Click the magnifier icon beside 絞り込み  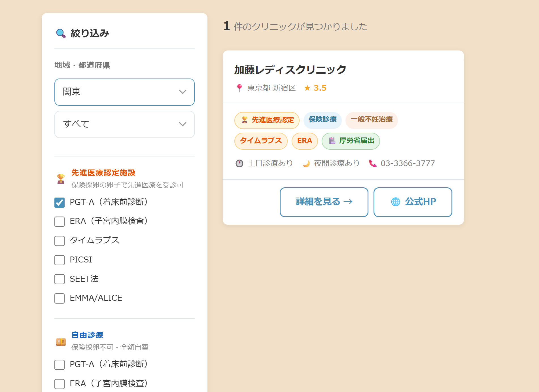[x=61, y=33]
